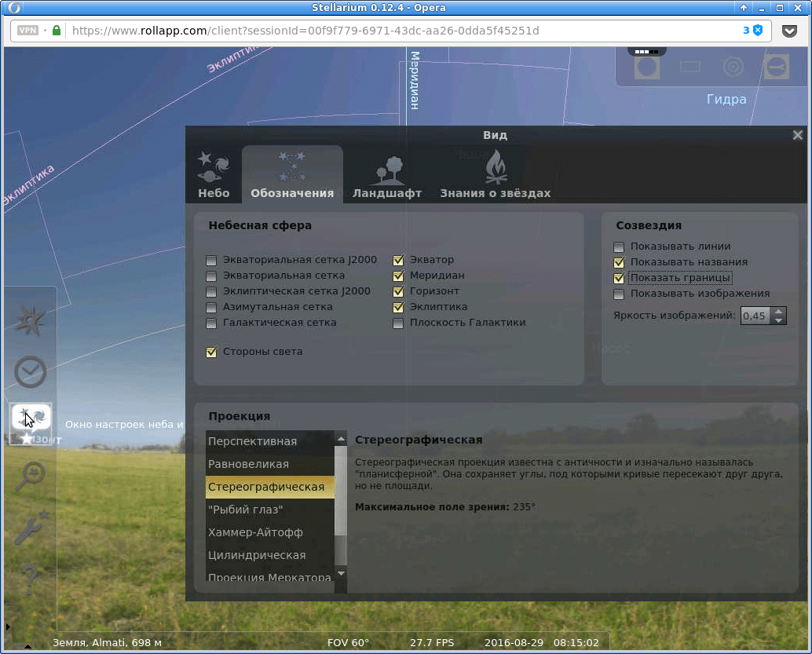Toggle the Telrad sight concentric circles icon
The height and width of the screenshot is (654, 812).
tap(733, 67)
